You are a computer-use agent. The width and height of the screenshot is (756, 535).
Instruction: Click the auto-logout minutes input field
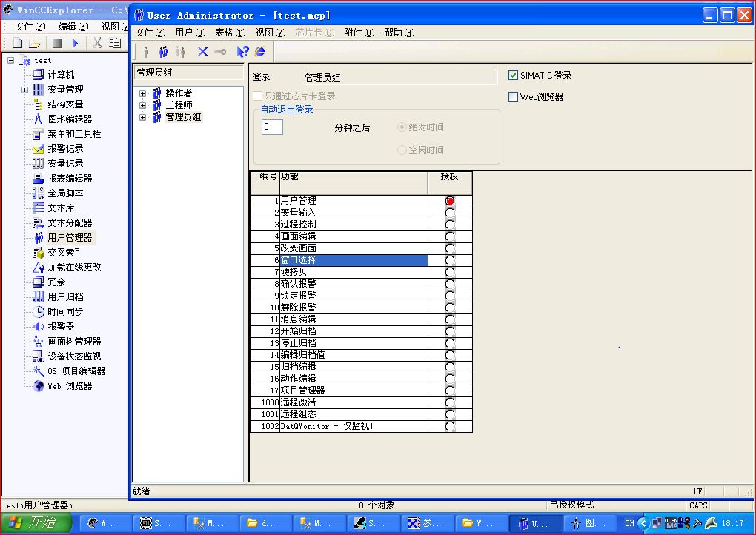272,127
